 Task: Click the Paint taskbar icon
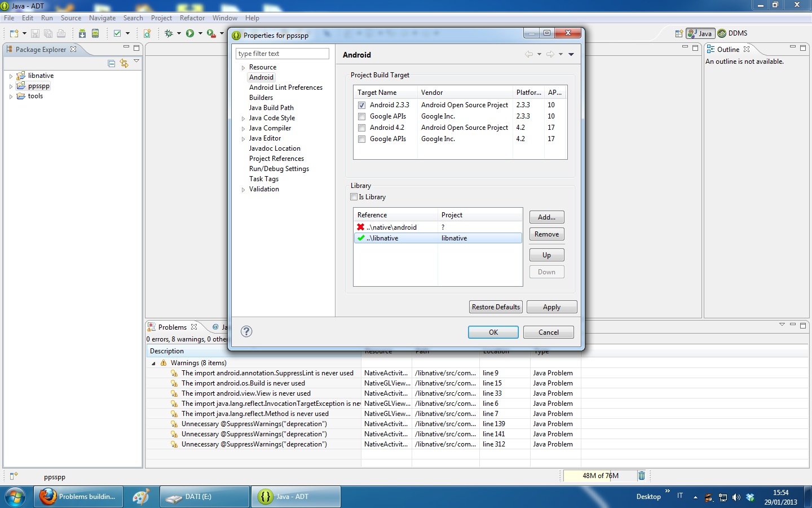tap(140, 497)
